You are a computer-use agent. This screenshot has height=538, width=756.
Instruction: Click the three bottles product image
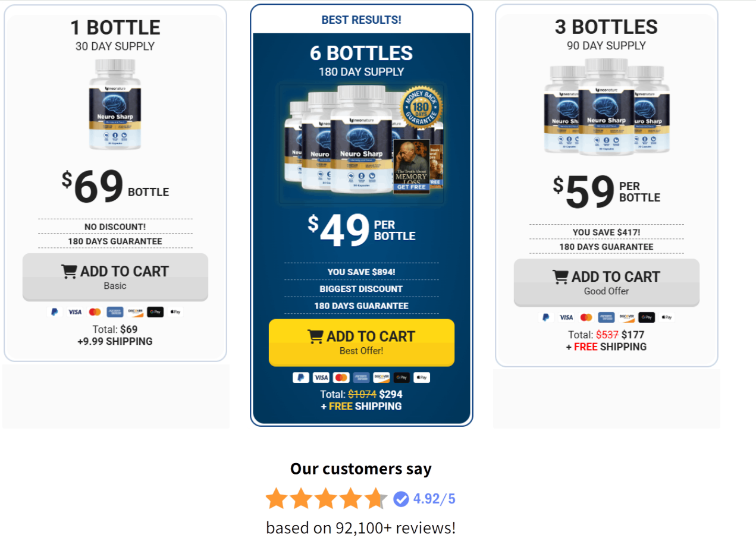[x=606, y=107]
